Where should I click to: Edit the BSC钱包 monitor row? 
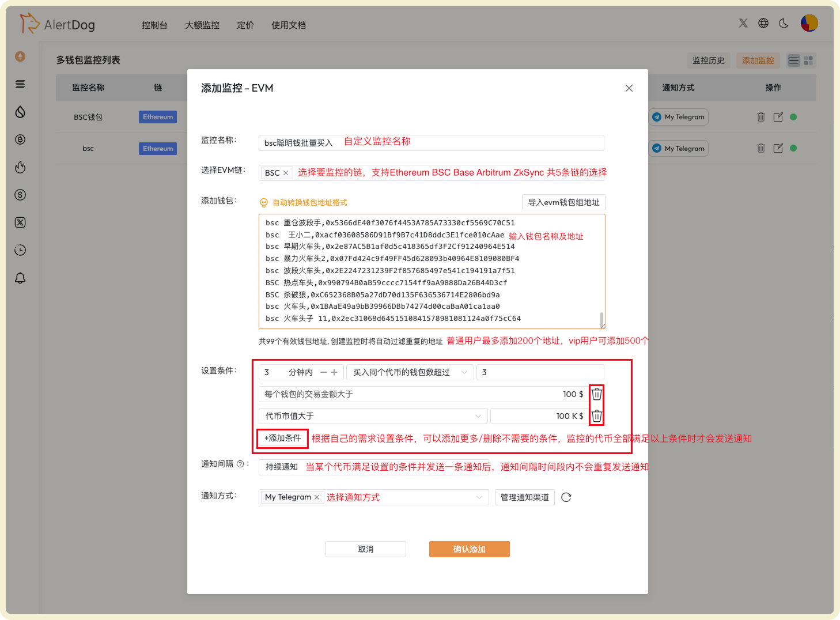pos(778,117)
